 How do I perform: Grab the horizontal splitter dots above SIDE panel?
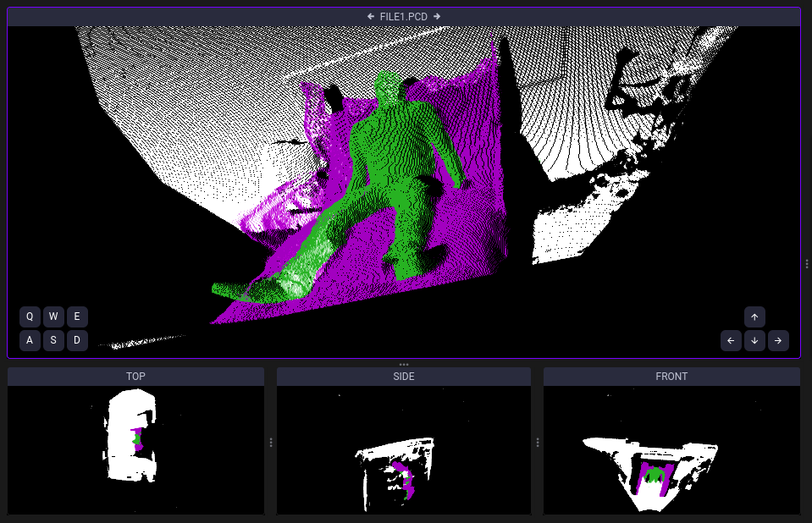coord(404,364)
